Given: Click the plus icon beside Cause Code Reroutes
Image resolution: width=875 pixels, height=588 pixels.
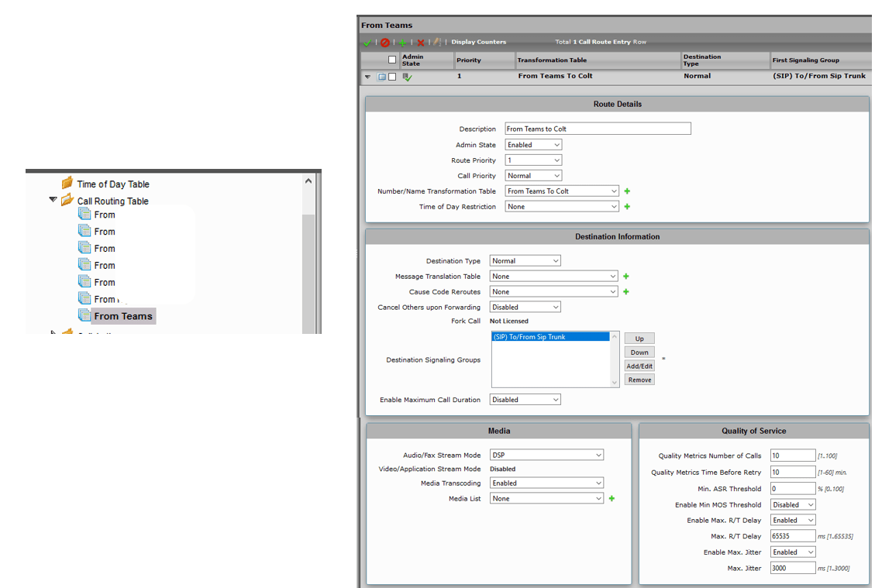Looking at the screenshot, I should [626, 292].
